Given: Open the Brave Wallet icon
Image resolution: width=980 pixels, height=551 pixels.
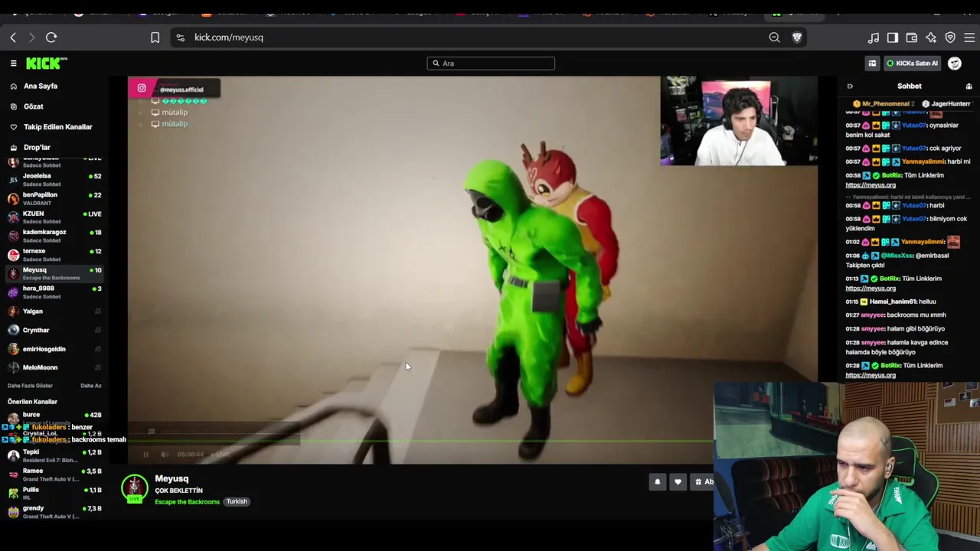Looking at the screenshot, I should click(912, 37).
